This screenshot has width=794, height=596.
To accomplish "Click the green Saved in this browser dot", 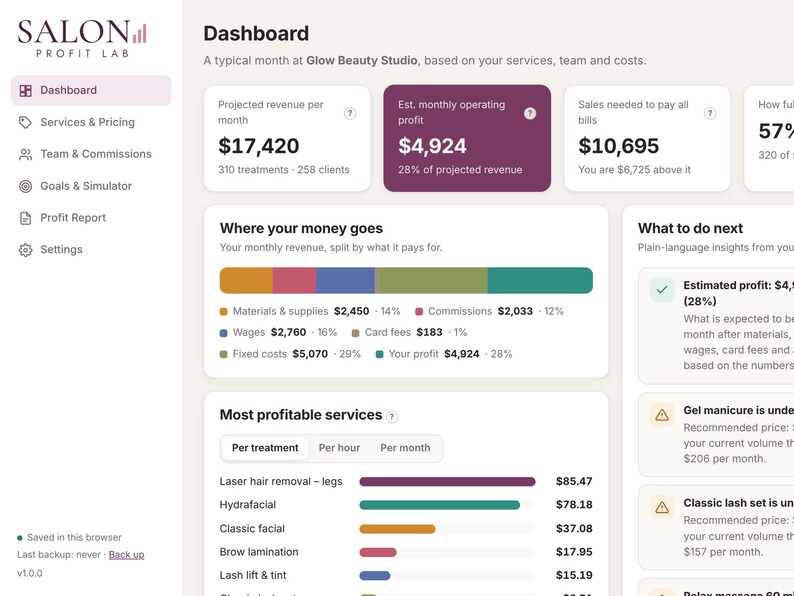I will 20,538.
